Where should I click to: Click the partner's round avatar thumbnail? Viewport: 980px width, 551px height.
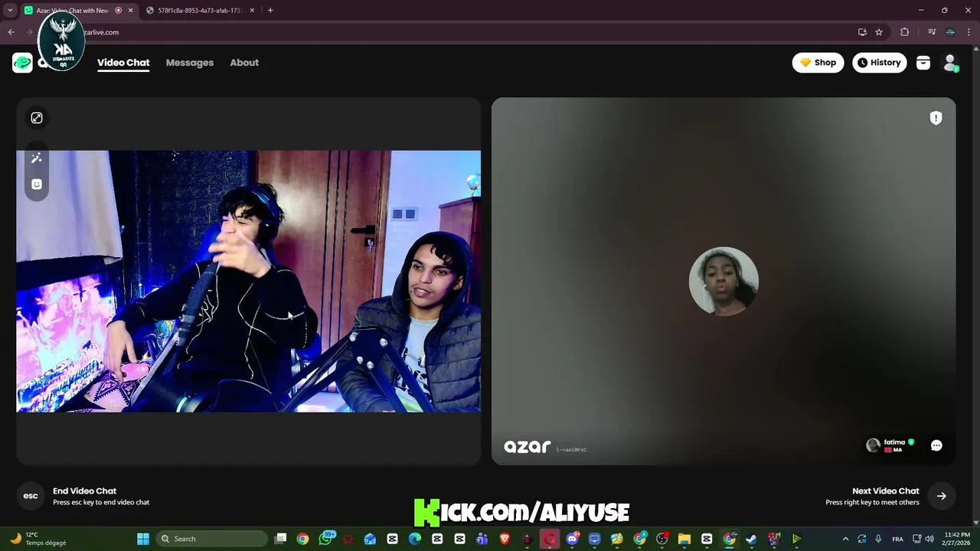(724, 281)
